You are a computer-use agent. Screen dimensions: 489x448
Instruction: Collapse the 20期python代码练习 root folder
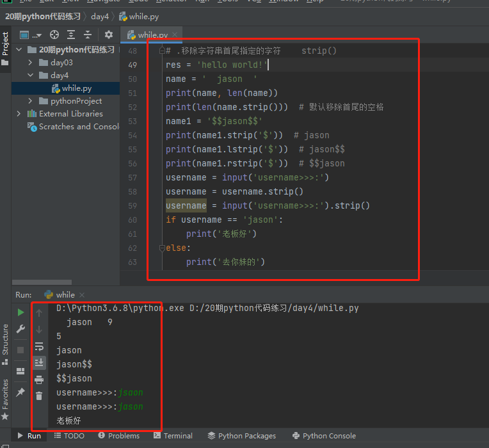pyautogui.click(x=19, y=49)
